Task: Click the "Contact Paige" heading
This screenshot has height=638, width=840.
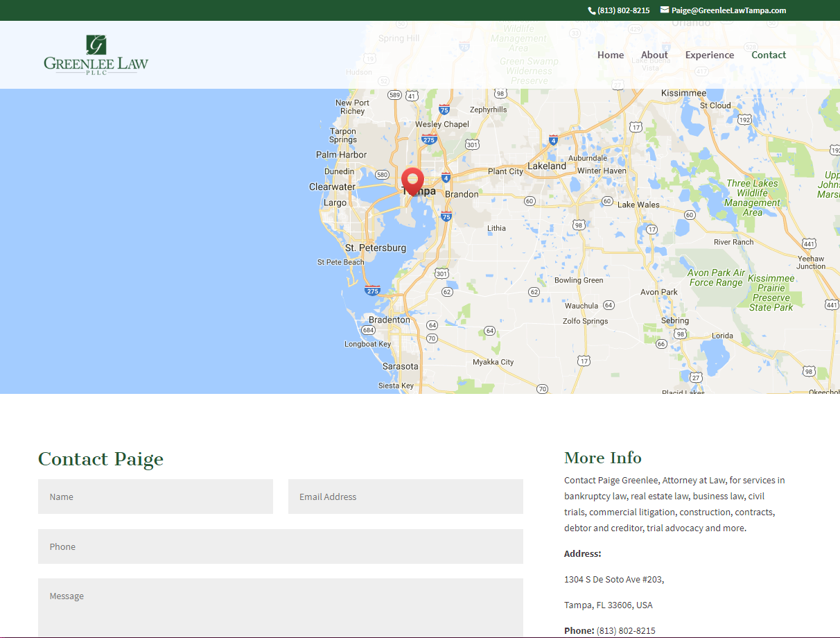Action: (100, 459)
